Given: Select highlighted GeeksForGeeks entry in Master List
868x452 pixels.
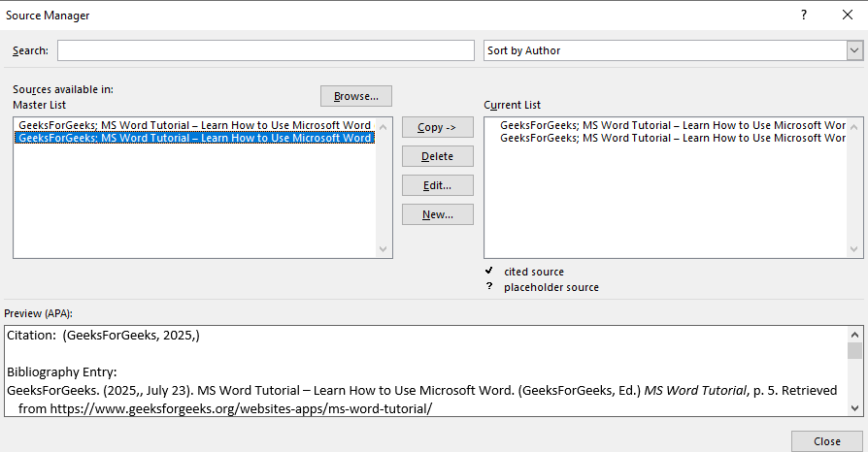Looking at the screenshot, I should pyautogui.click(x=195, y=138).
